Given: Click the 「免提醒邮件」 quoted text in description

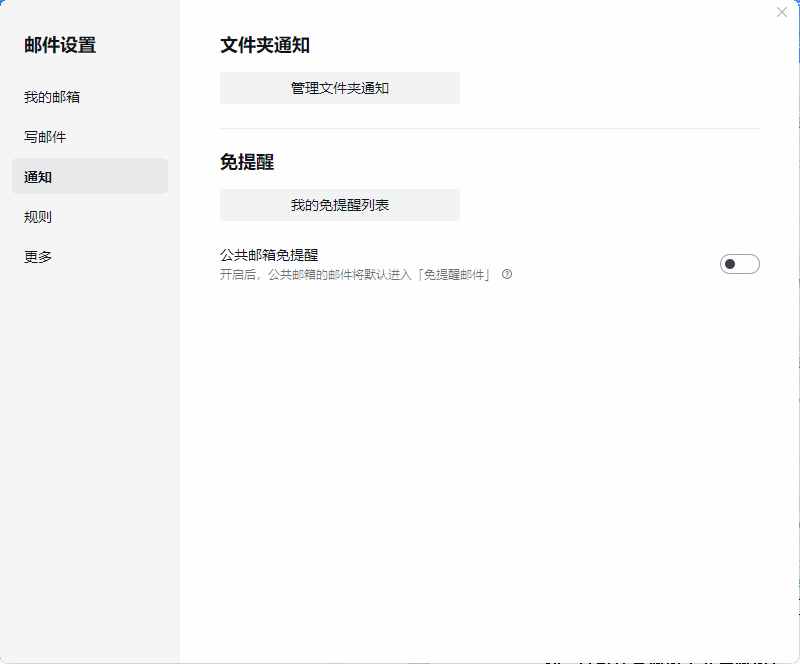Looking at the screenshot, I should click(455, 274).
